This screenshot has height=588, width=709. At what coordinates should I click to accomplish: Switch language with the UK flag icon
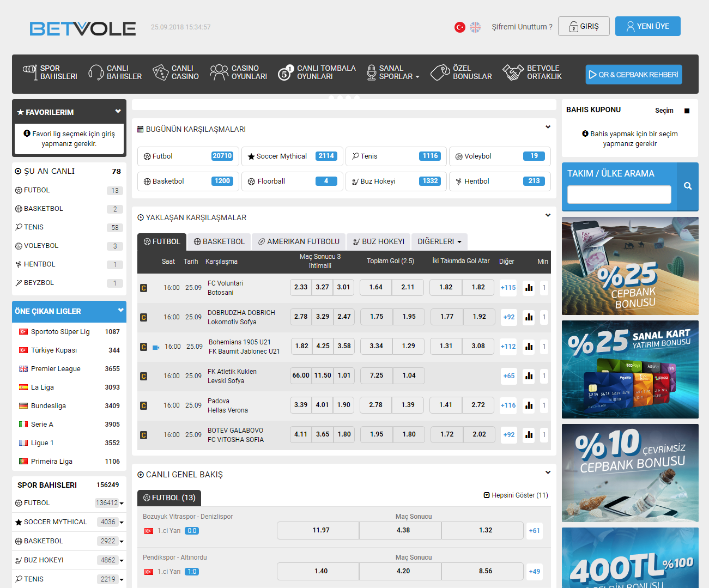point(475,27)
